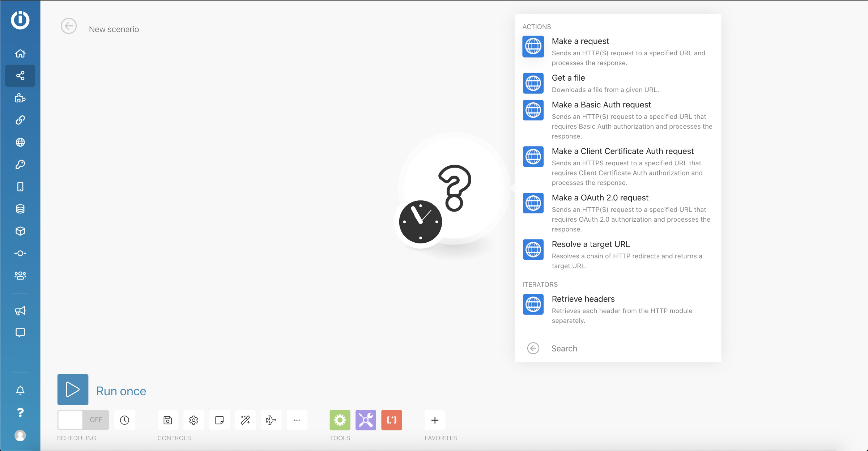868x451 pixels.
Task: Open the red Text parser brackets
Action: click(x=392, y=420)
